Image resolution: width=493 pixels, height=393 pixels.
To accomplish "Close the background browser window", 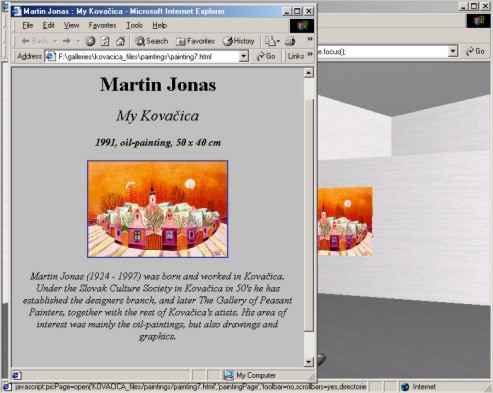I will 486,6.
